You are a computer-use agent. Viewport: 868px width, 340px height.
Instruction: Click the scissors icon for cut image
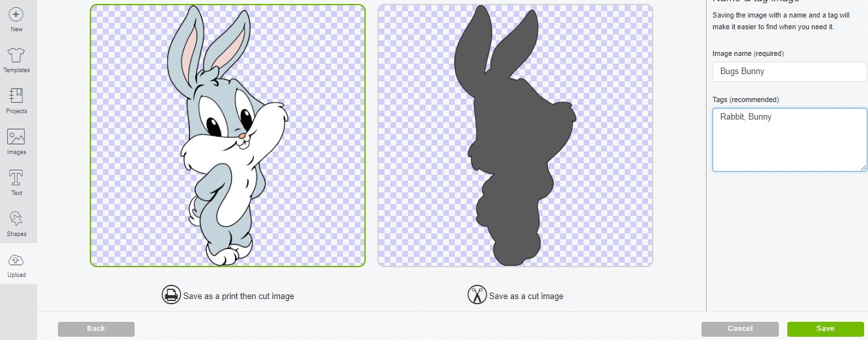[477, 295]
